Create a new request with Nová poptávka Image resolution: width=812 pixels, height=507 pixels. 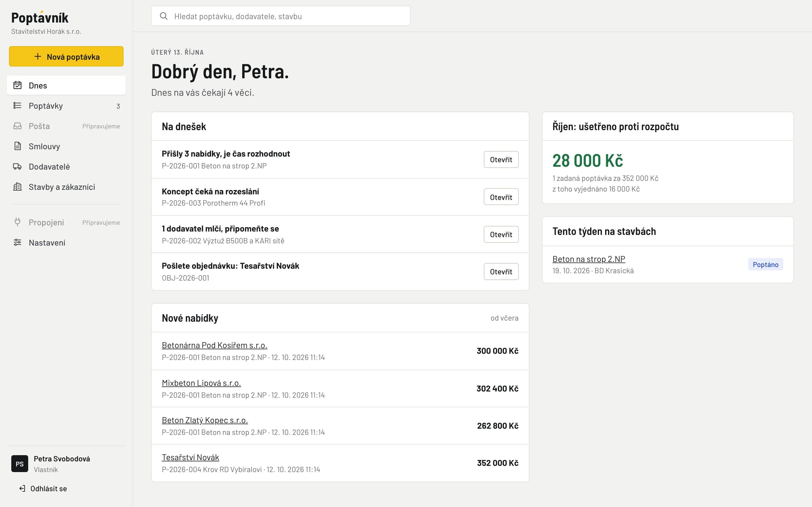[x=66, y=56]
